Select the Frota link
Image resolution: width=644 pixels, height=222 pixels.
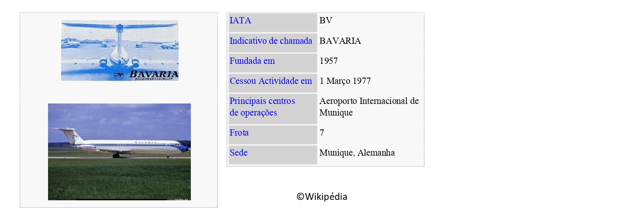pyautogui.click(x=239, y=133)
